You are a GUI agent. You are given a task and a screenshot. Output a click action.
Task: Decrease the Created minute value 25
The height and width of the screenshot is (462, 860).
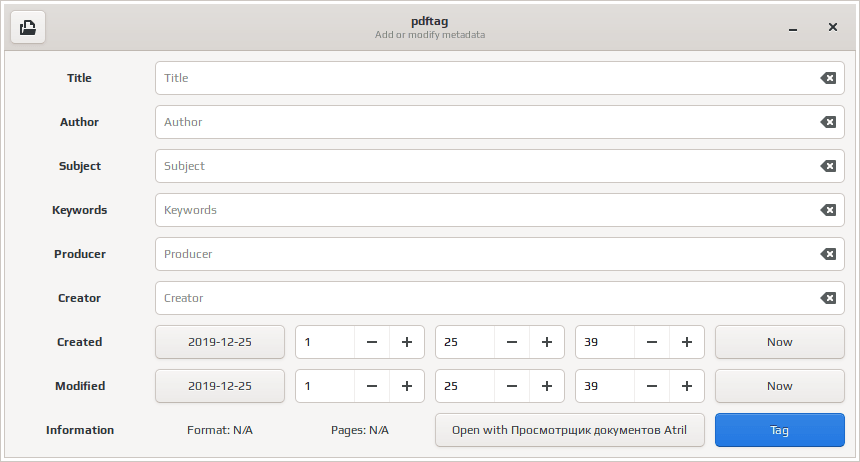click(512, 342)
